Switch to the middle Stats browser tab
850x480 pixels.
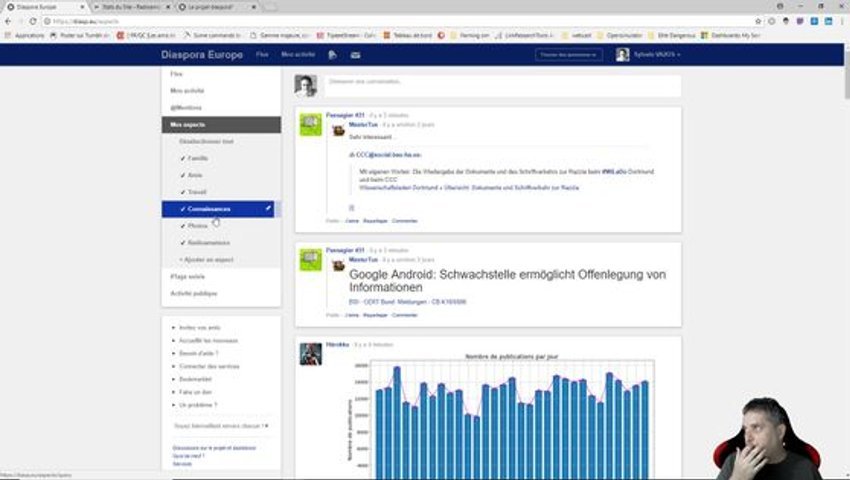click(130, 7)
